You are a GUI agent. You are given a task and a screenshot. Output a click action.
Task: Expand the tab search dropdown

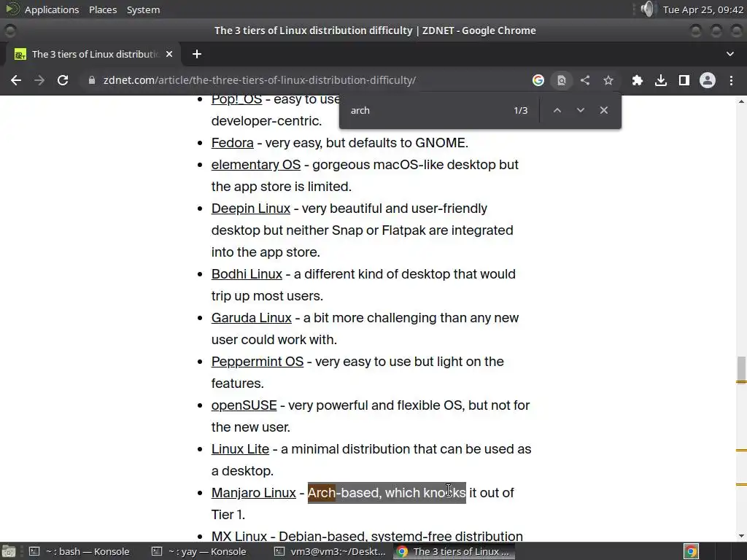point(729,54)
